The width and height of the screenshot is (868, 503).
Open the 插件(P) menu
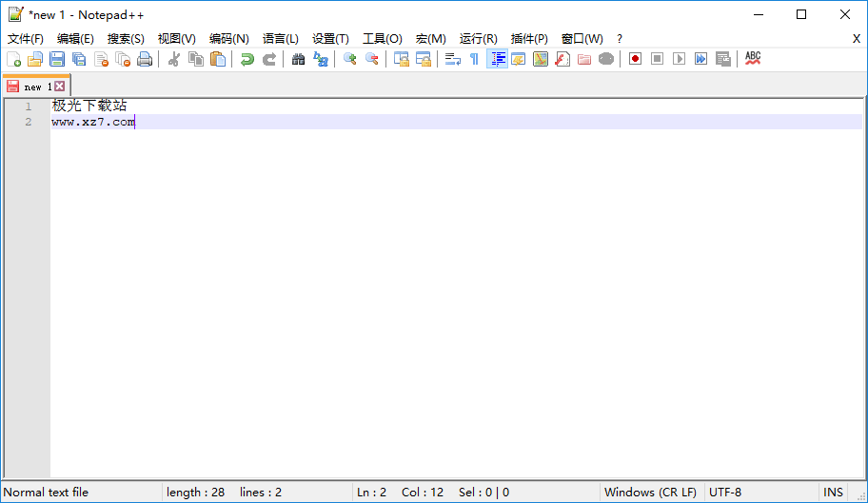pos(529,39)
